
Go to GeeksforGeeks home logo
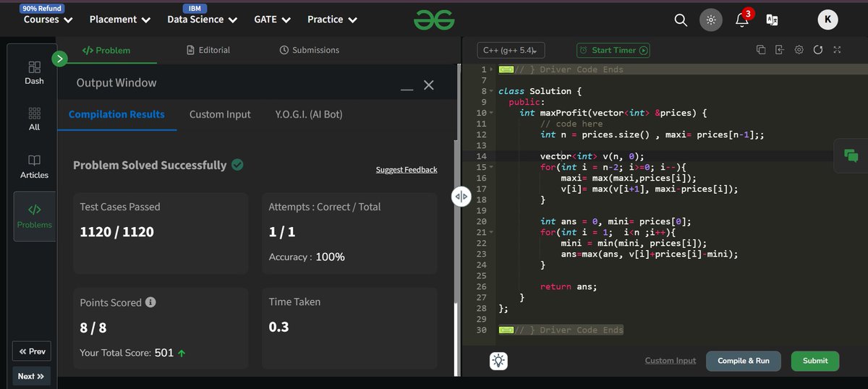(434, 20)
